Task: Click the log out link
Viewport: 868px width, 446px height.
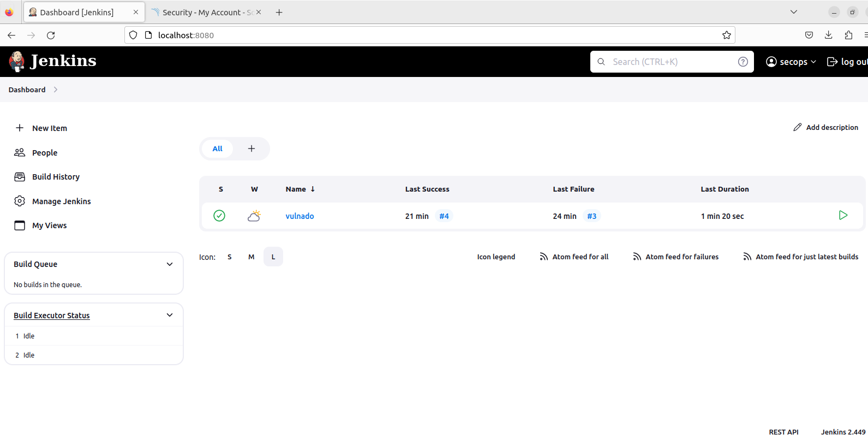Action: pos(847,62)
